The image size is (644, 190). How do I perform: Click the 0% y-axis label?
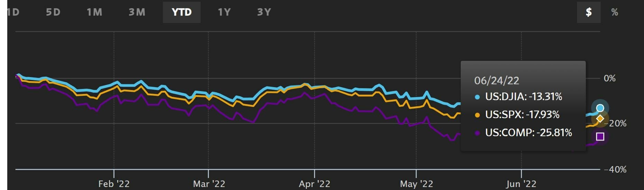[609, 78]
